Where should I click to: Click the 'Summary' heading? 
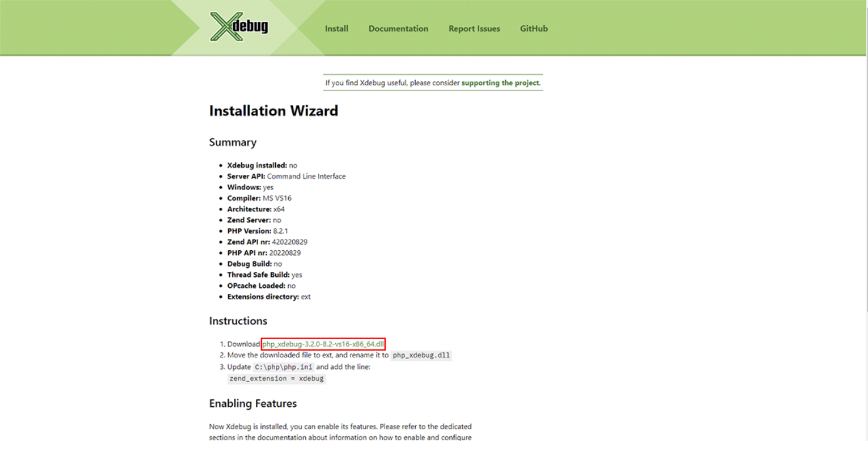click(x=233, y=142)
